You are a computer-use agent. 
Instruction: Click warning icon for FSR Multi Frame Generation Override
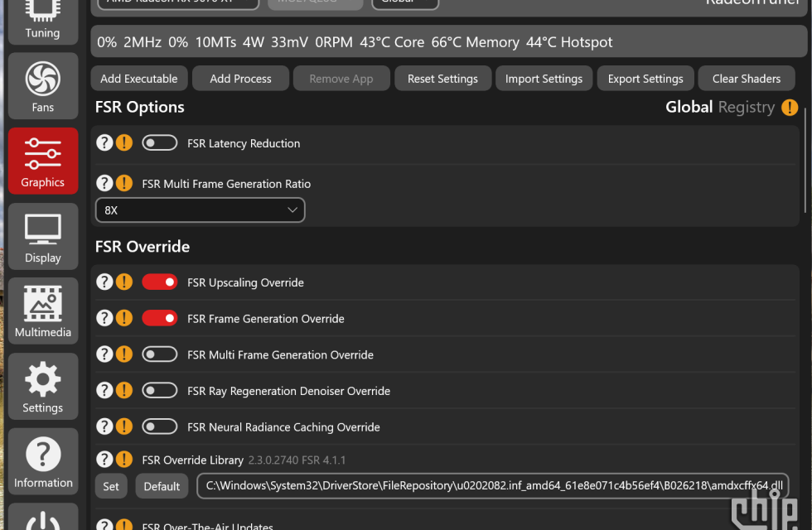click(124, 354)
